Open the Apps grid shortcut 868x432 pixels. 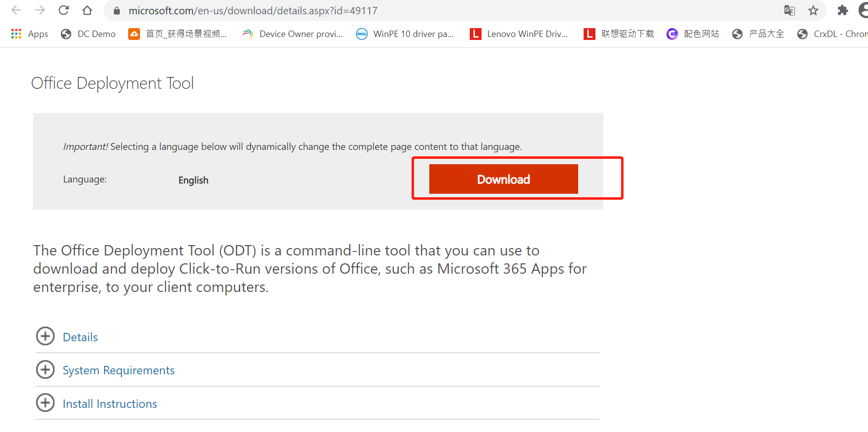30,34
